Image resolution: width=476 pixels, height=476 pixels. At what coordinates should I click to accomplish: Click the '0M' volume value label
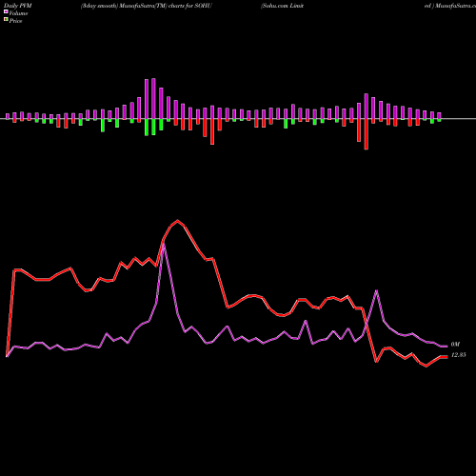tap(455, 345)
